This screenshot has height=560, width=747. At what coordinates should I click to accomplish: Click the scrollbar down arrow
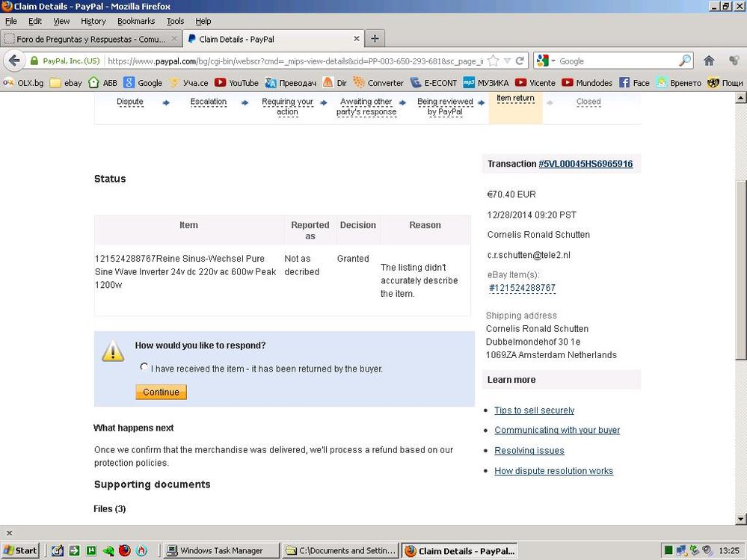coord(741,520)
